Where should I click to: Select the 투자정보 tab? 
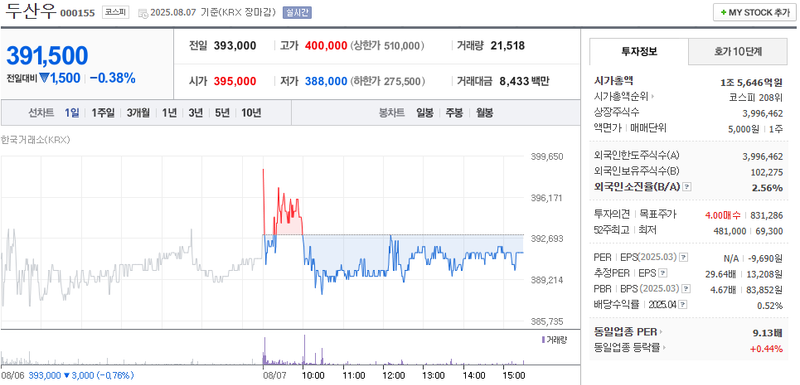click(x=639, y=51)
